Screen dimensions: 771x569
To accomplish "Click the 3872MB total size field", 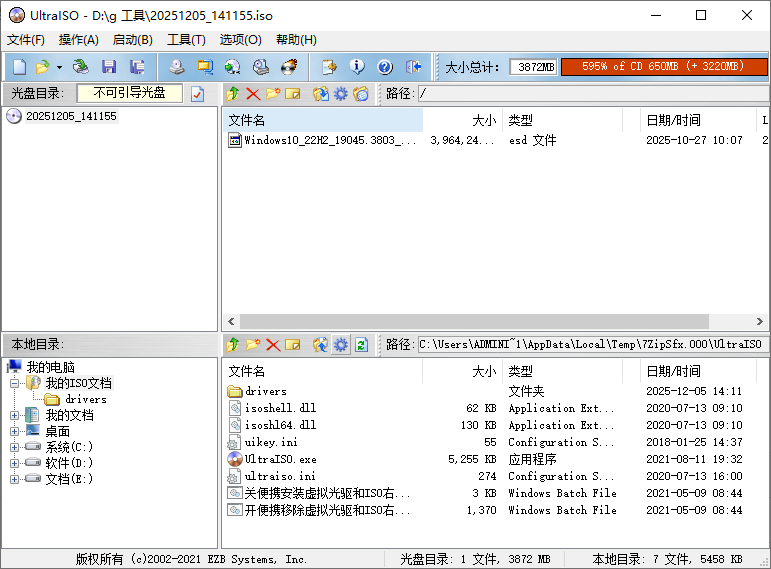I will tap(534, 66).
